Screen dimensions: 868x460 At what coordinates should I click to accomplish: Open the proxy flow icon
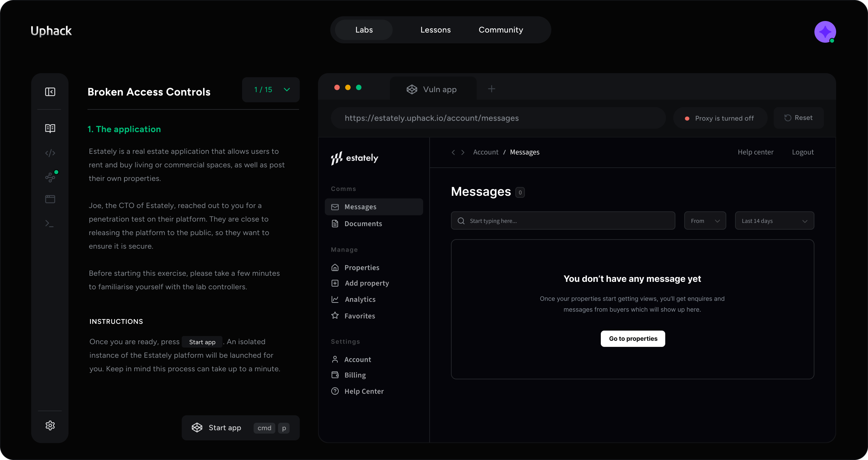point(50,177)
